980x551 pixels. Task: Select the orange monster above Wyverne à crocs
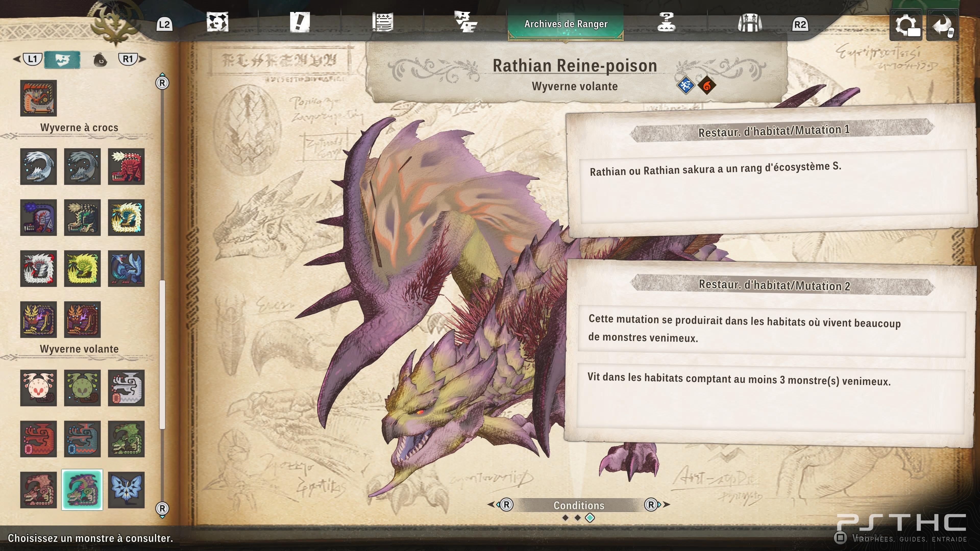(x=39, y=98)
